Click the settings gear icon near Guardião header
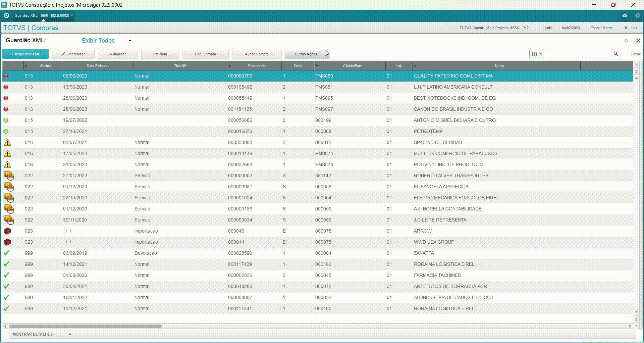Image resolution: width=644 pixels, height=343 pixels. [626, 41]
